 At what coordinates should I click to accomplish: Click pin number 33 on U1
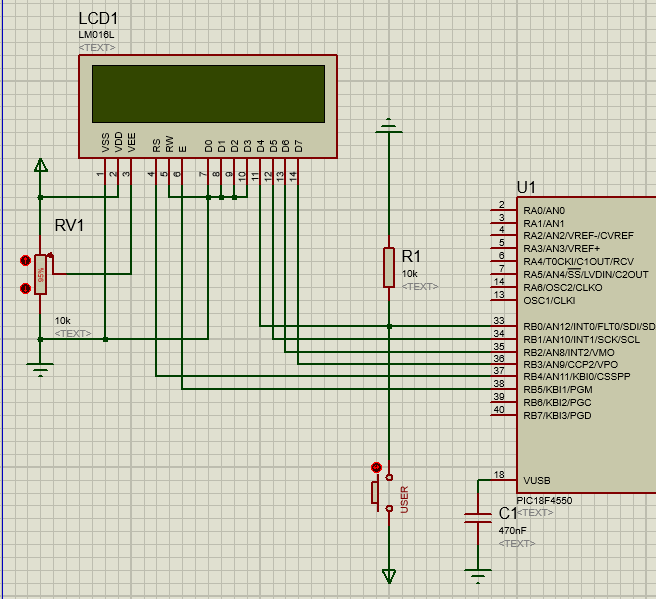[499, 320]
